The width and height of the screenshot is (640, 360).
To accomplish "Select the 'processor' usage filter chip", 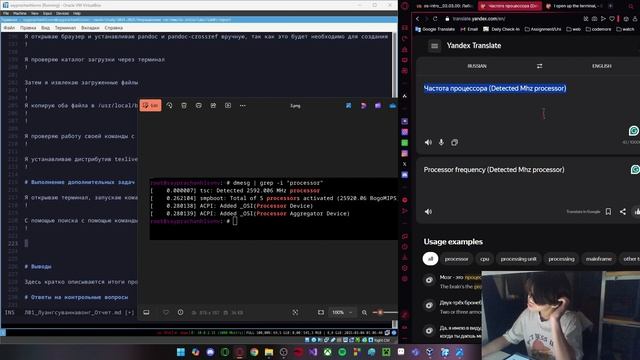I will point(456,259).
